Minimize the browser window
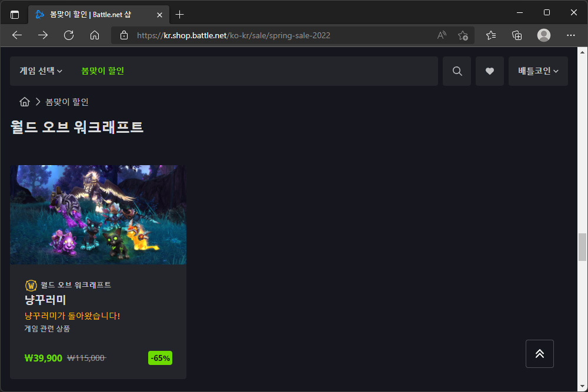This screenshot has height=392, width=588. (520, 12)
